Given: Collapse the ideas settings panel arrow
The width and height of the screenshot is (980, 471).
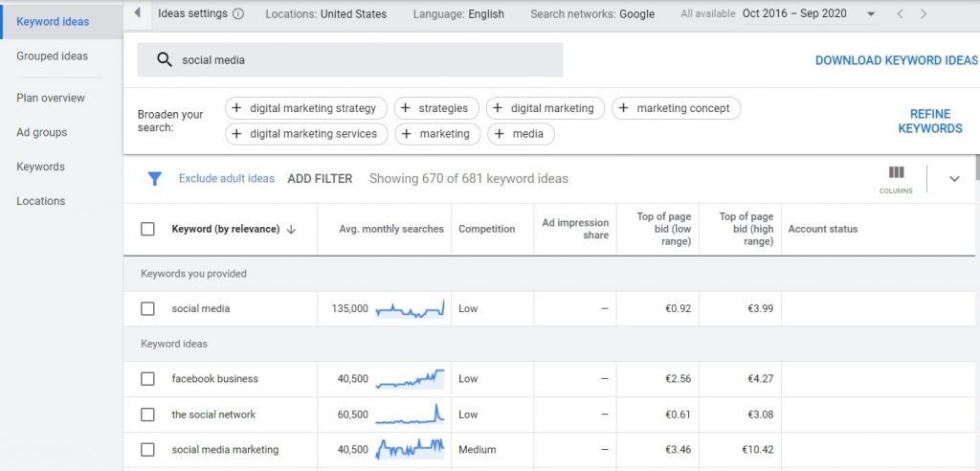Looking at the screenshot, I should click(x=138, y=13).
